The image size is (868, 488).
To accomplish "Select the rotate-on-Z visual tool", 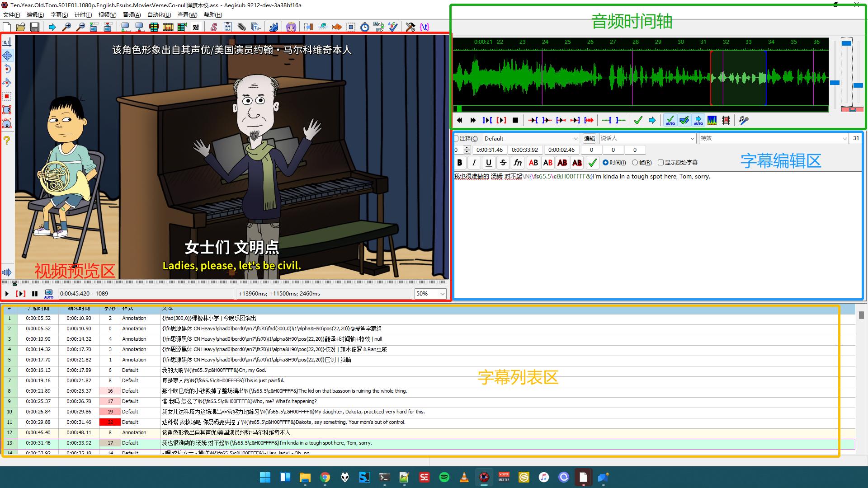I will coord(7,69).
